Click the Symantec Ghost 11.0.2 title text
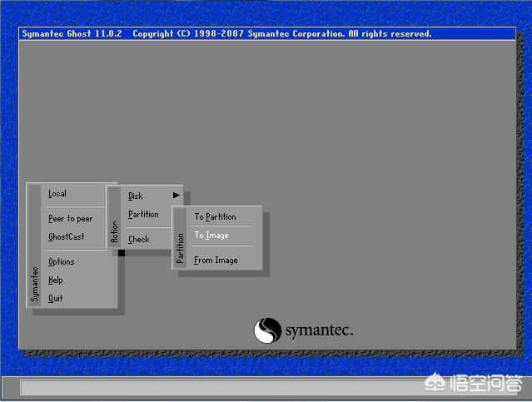Screen dimensions: 532x402 click(72, 33)
